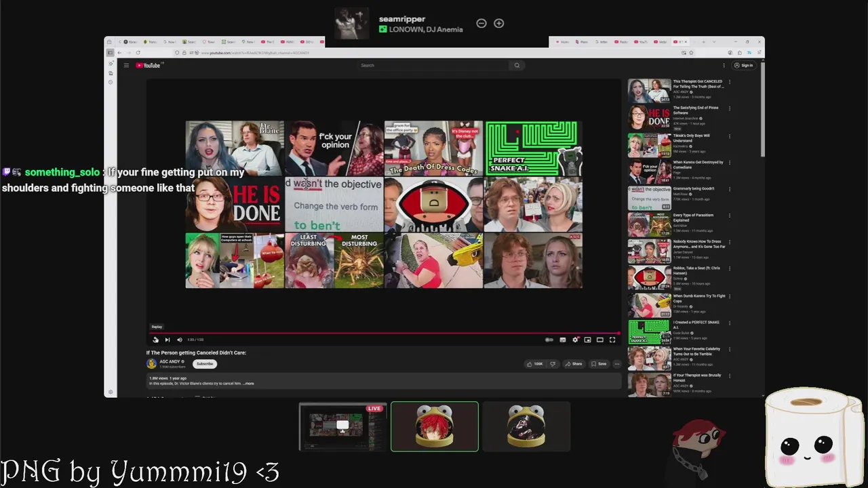
Task: Bookmark this page with the star
Action: [691, 53]
